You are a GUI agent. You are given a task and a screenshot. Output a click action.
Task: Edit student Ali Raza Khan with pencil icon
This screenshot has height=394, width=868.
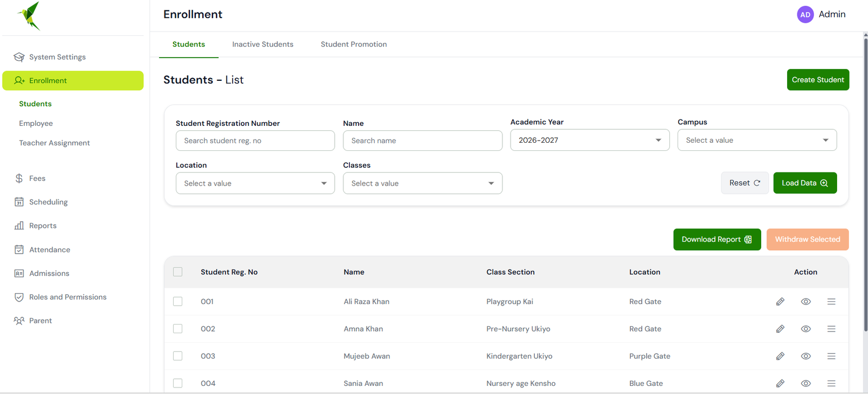(x=780, y=302)
